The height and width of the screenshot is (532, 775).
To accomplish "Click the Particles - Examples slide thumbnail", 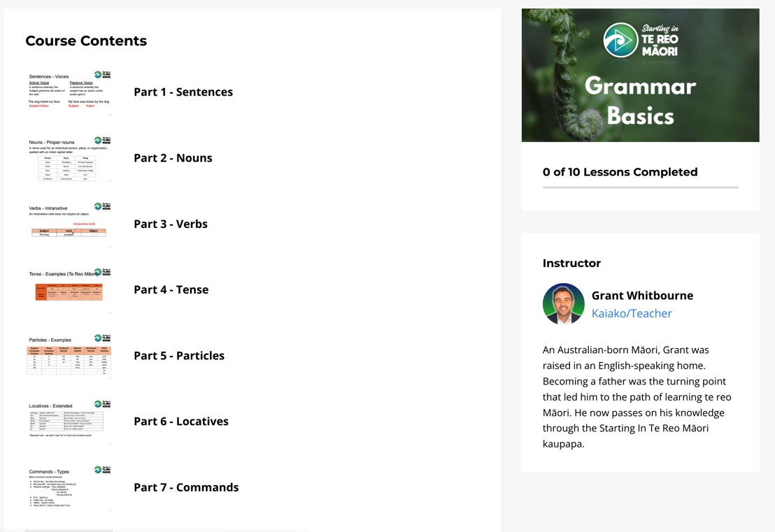I will point(69,356).
